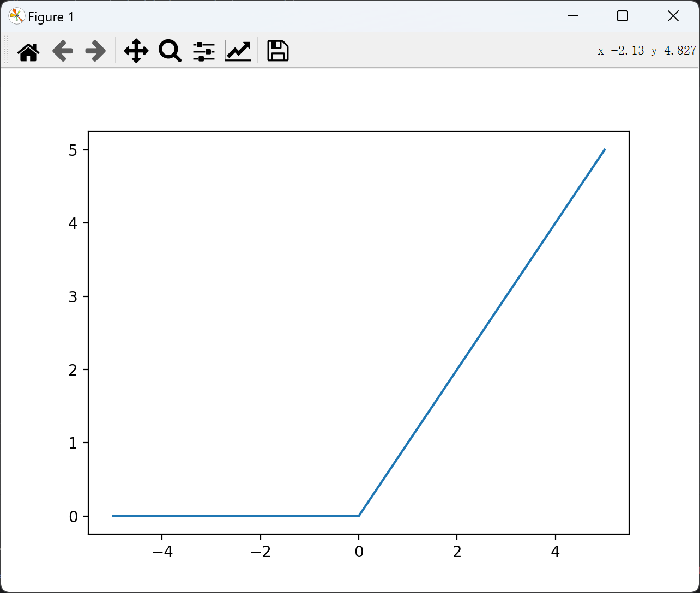Minimize the Figure 1 window
The width and height of the screenshot is (700, 593).
click(x=572, y=16)
